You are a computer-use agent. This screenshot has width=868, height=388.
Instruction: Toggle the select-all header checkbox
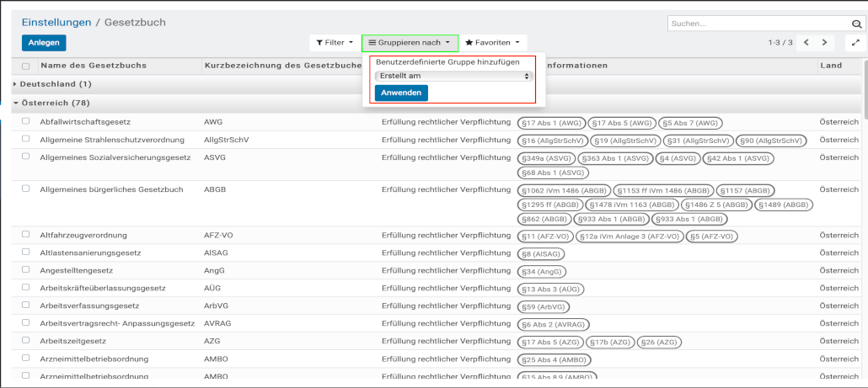26,66
